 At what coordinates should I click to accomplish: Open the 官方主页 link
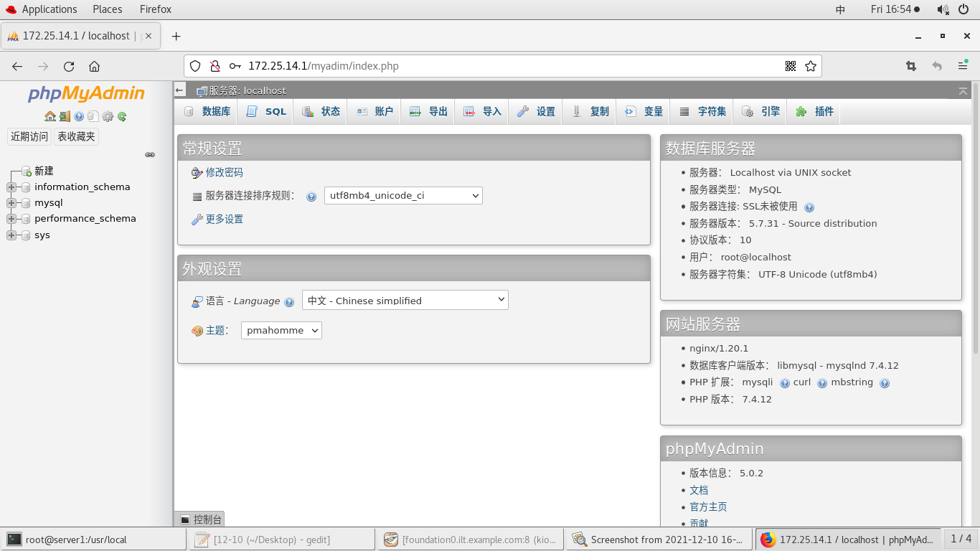pos(708,507)
